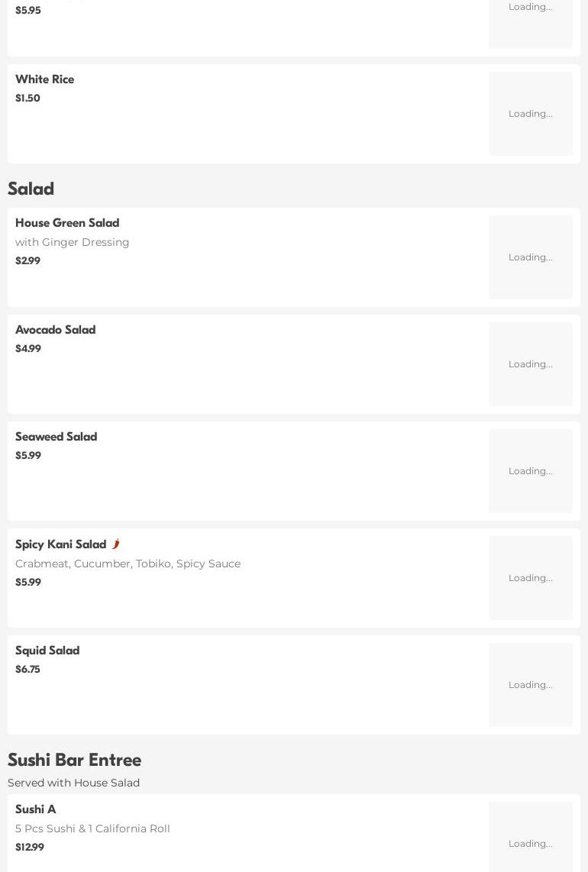Click the Salad section heading
The image size is (588, 872).
click(x=31, y=189)
